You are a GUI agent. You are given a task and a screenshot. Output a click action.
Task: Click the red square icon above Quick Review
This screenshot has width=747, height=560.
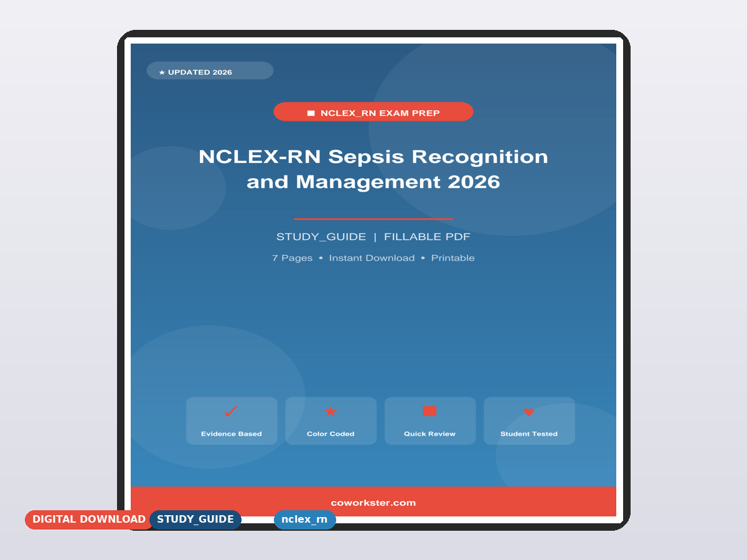click(430, 411)
